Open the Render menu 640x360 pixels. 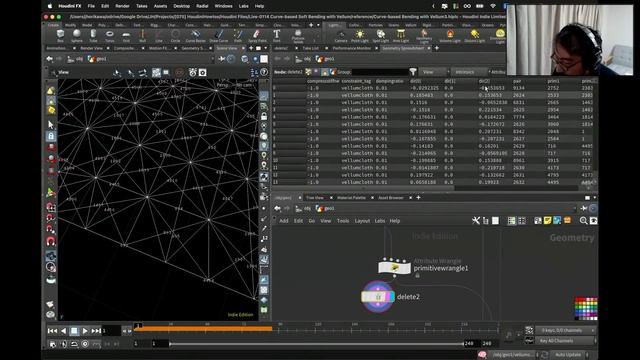tap(122, 6)
